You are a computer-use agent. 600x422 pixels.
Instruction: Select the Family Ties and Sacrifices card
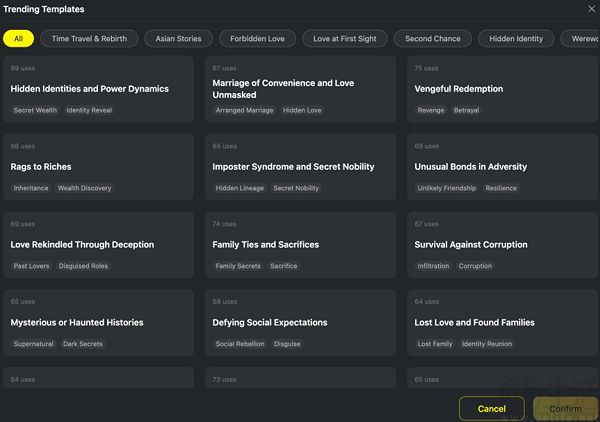(300, 245)
